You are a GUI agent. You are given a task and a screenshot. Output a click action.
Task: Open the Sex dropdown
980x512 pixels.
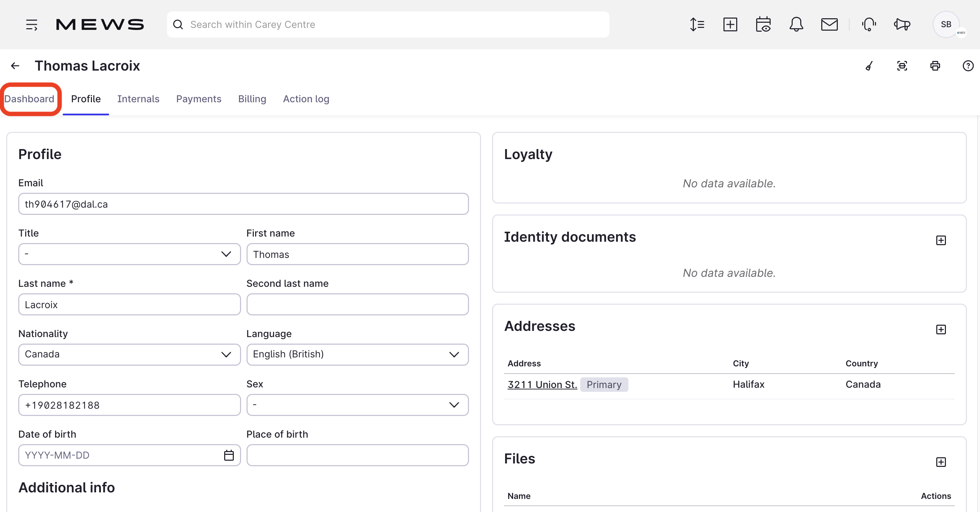click(357, 405)
